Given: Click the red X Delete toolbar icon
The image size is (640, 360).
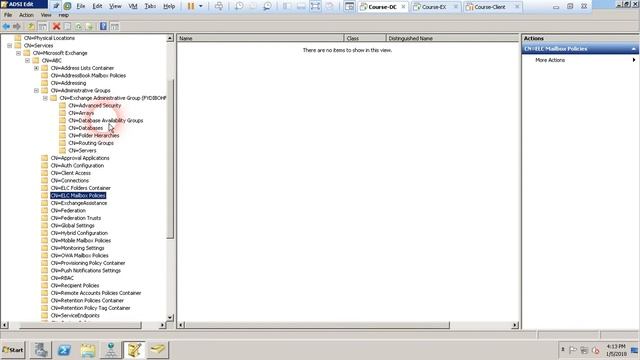Looking at the screenshot, I should tap(56, 27).
